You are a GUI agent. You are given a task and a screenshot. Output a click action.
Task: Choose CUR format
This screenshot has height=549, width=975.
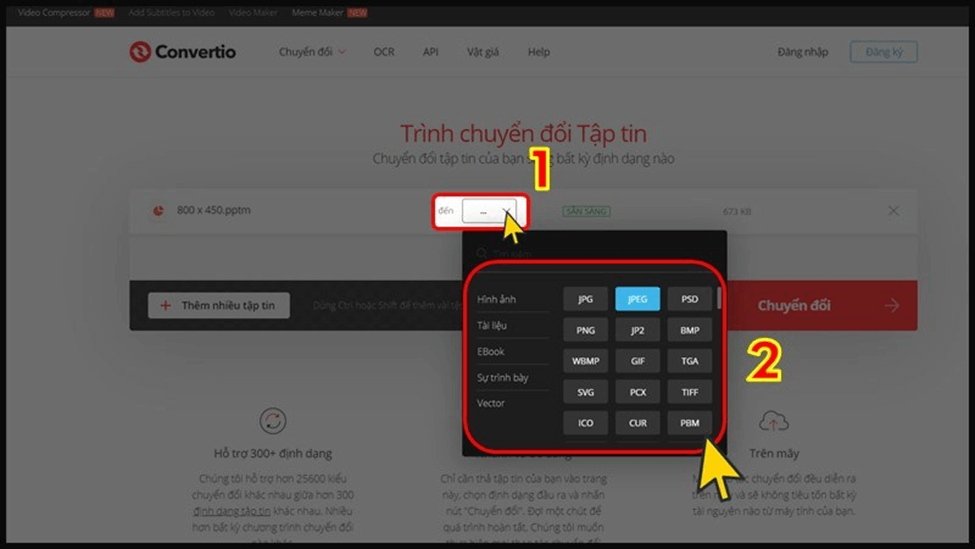pos(637,423)
